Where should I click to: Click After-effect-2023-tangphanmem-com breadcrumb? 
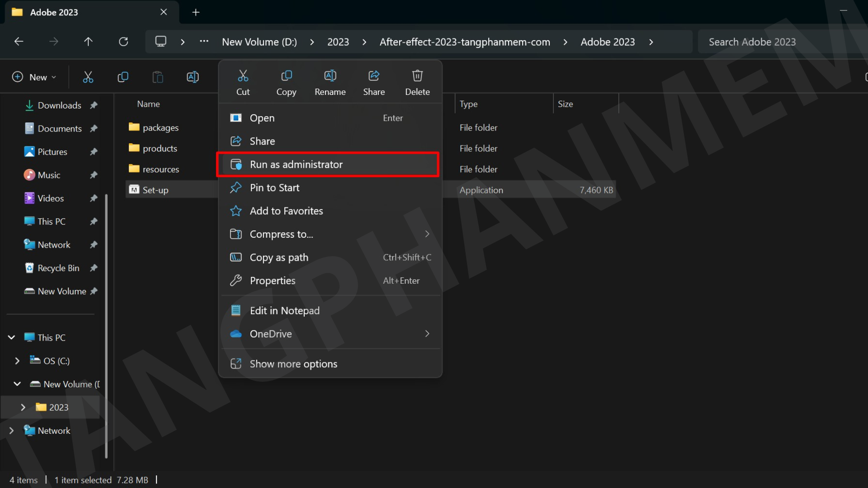pos(464,42)
